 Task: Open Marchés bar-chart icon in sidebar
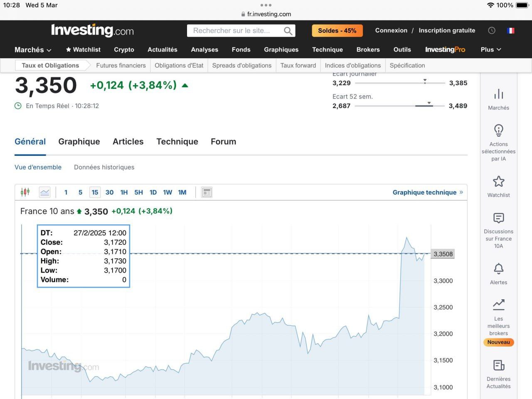coord(498,94)
